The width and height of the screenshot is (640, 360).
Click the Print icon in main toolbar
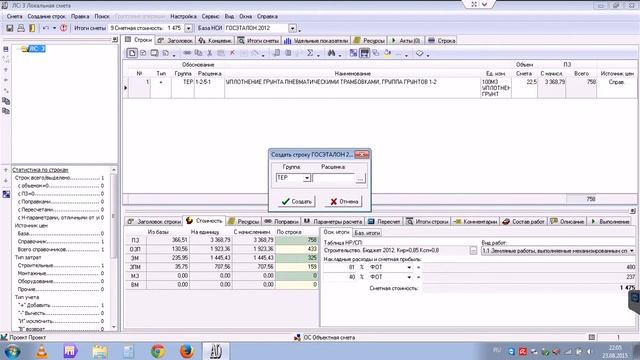[x=21, y=28]
